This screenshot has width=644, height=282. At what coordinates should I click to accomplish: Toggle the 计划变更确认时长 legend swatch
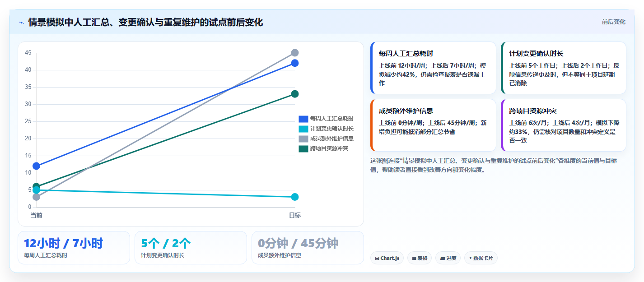(x=303, y=129)
